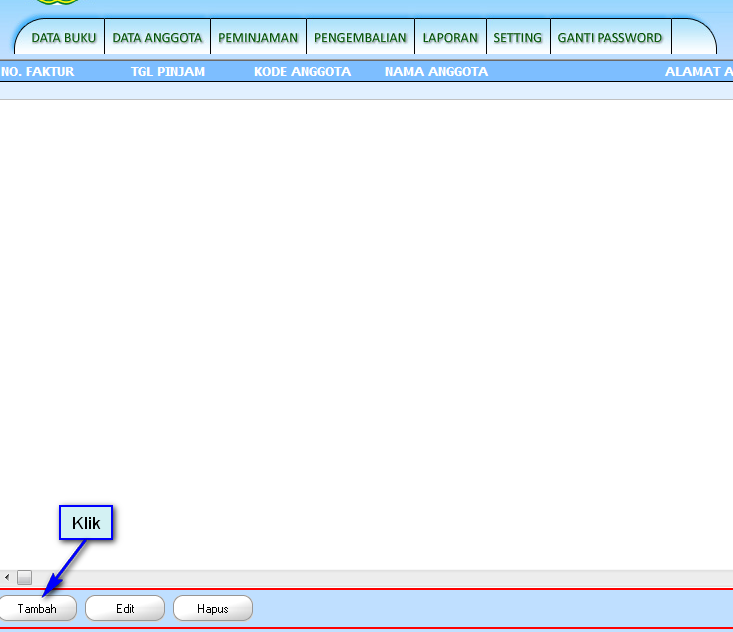
Task: Click the TGL PINJAM column header
Action: (x=168, y=72)
